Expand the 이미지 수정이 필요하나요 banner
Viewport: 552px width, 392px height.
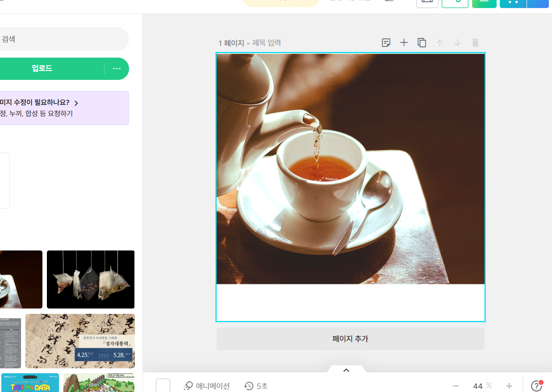(x=76, y=103)
